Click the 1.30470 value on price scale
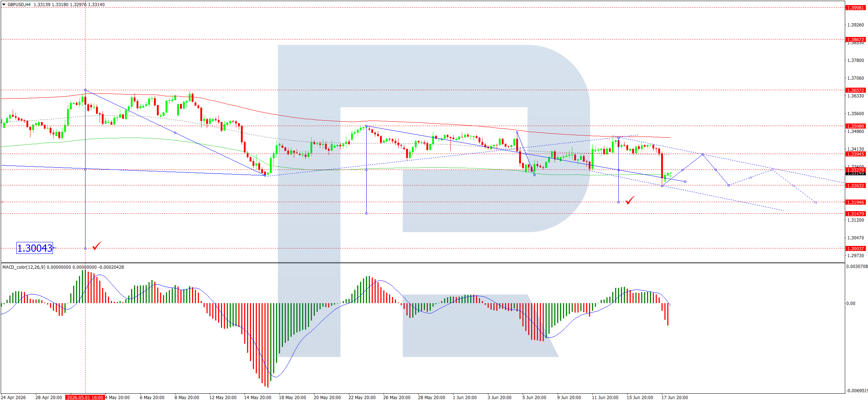This screenshot has width=868, height=402. click(x=855, y=238)
